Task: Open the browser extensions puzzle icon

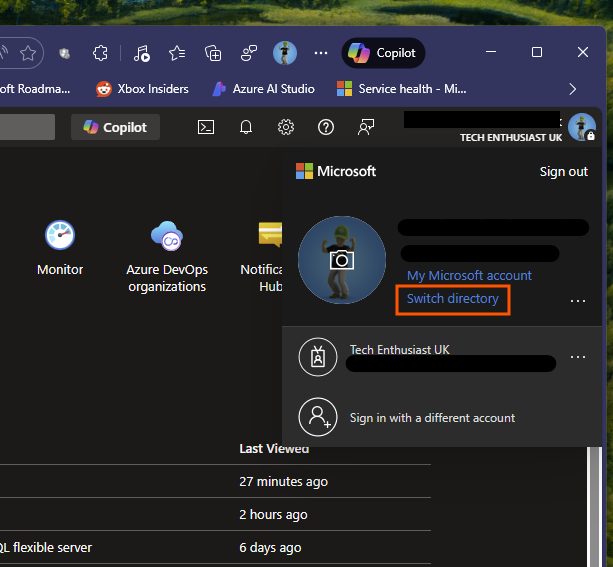Action: pyautogui.click(x=100, y=53)
